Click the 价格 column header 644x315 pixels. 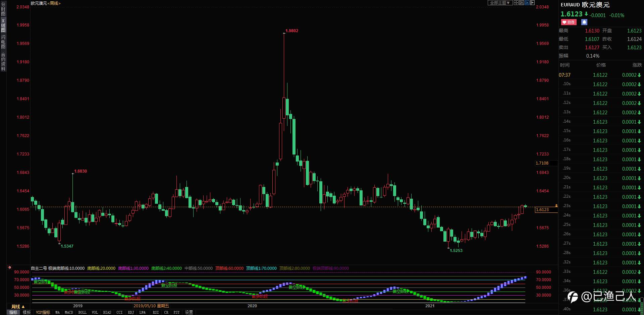coord(601,65)
